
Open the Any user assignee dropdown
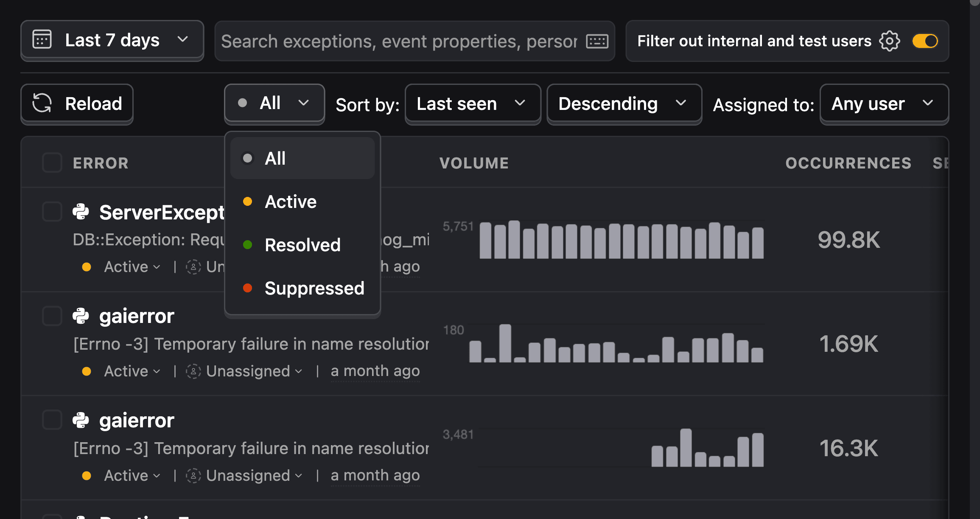(884, 104)
